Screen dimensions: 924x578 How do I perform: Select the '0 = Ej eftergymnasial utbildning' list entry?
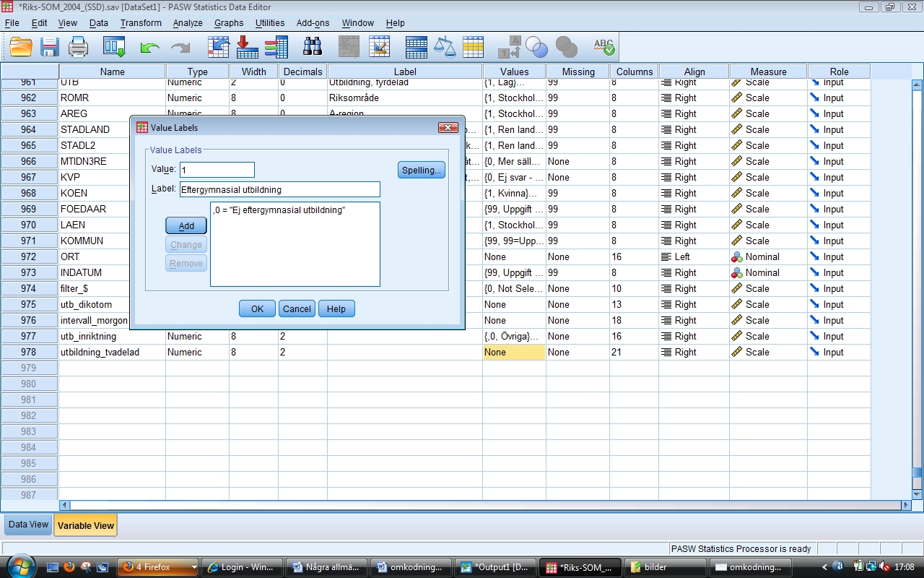click(x=280, y=210)
